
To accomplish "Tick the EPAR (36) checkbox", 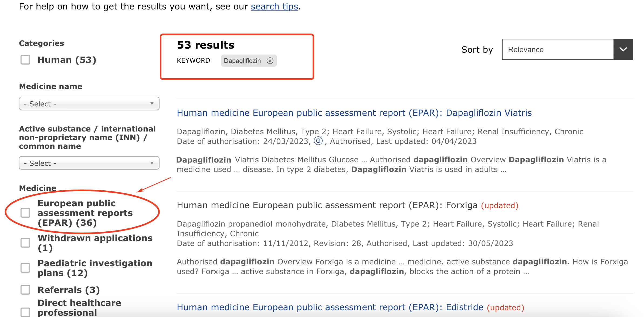I will pos(25,213).
